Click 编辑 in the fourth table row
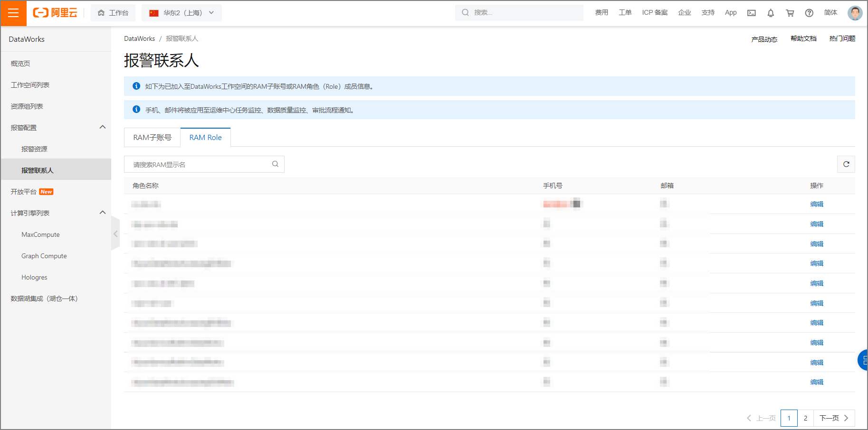 click(817, 263)
